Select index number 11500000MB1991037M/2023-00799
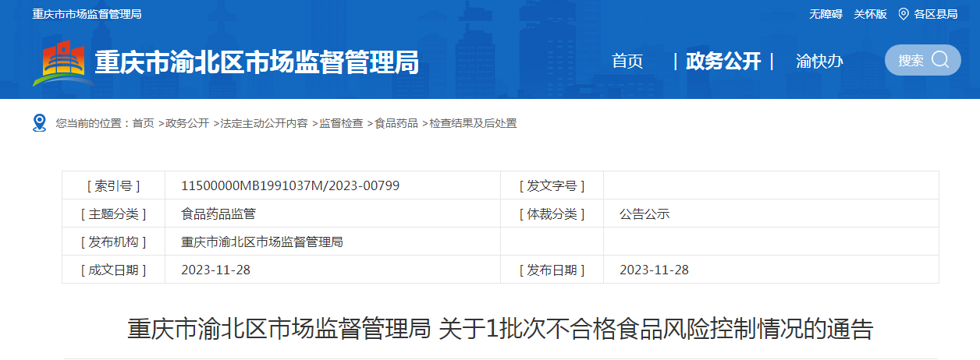The image size is (980, 360). pyautogui.click(x=290, y=185)
